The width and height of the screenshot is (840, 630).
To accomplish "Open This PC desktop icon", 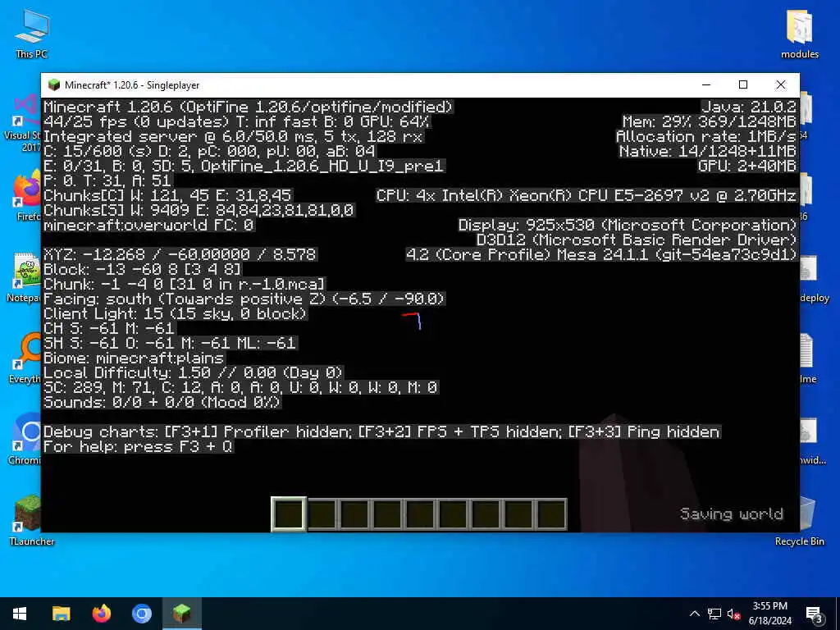I will tap(32, 33).
